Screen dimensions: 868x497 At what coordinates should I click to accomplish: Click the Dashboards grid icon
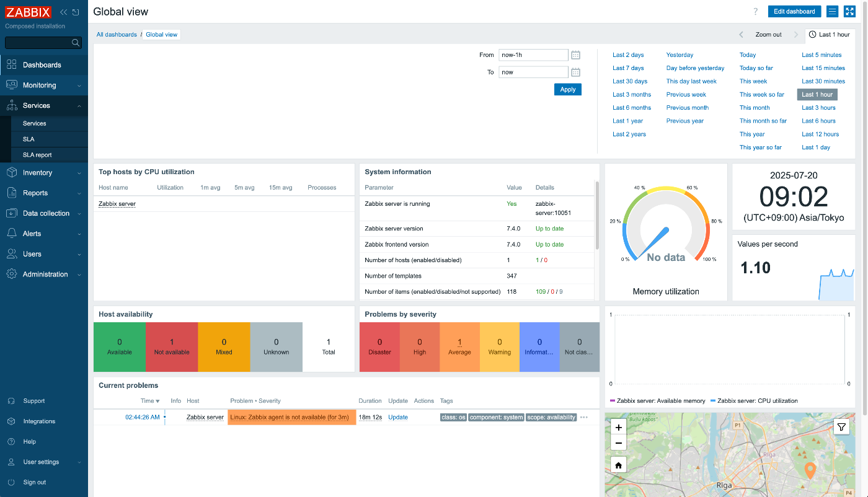click(x=12, y=64)
